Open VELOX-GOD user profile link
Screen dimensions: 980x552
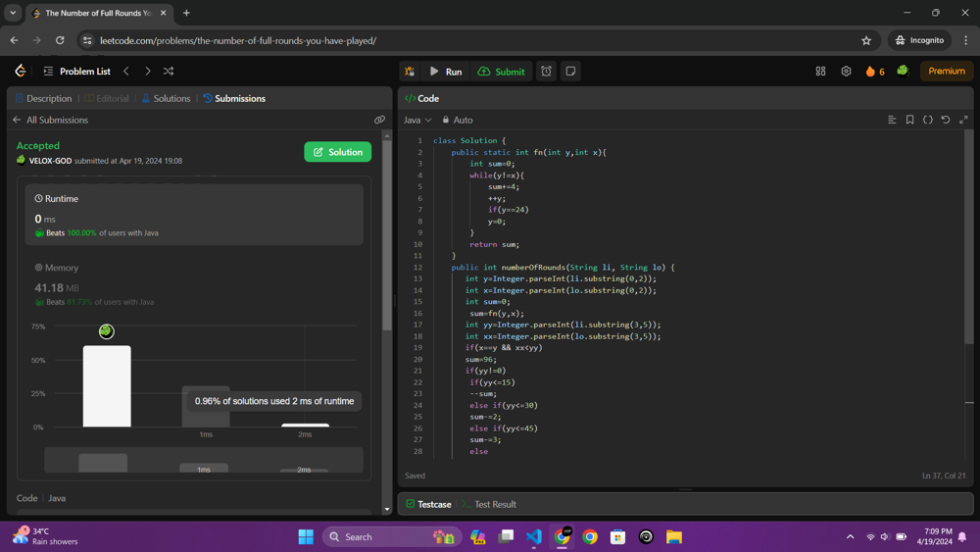click(x=50, y=161)
